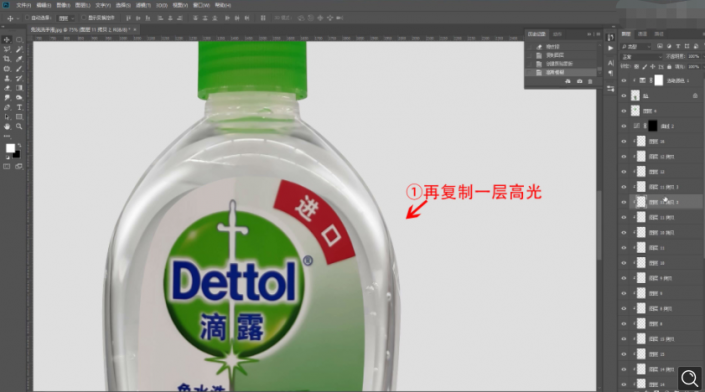Close the open document tab

134,30
